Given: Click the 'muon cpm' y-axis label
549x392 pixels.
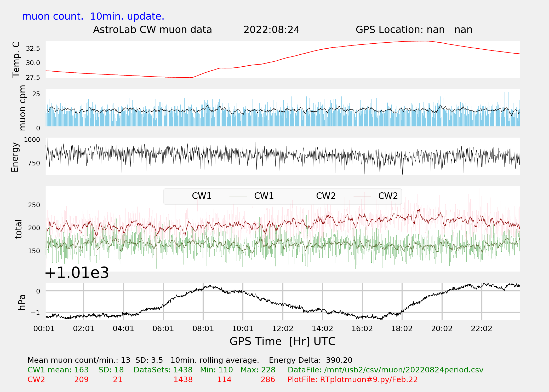Looking at the screenshot, I should click(22, 108).
